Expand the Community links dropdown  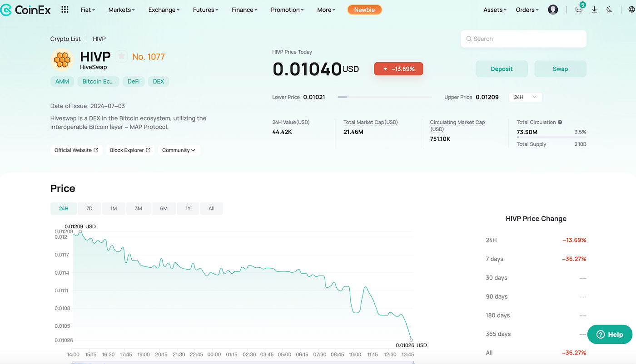coord(179,150)
